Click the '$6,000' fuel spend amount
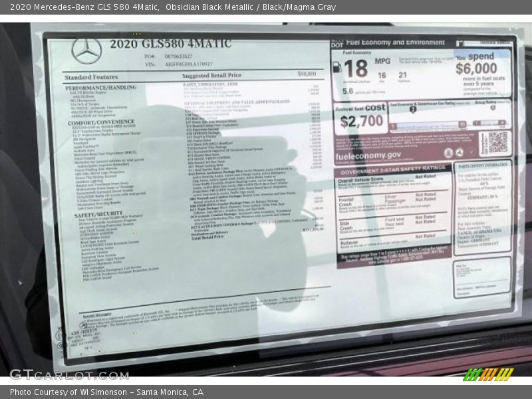 pyautogui.click(x=476, y=68)
